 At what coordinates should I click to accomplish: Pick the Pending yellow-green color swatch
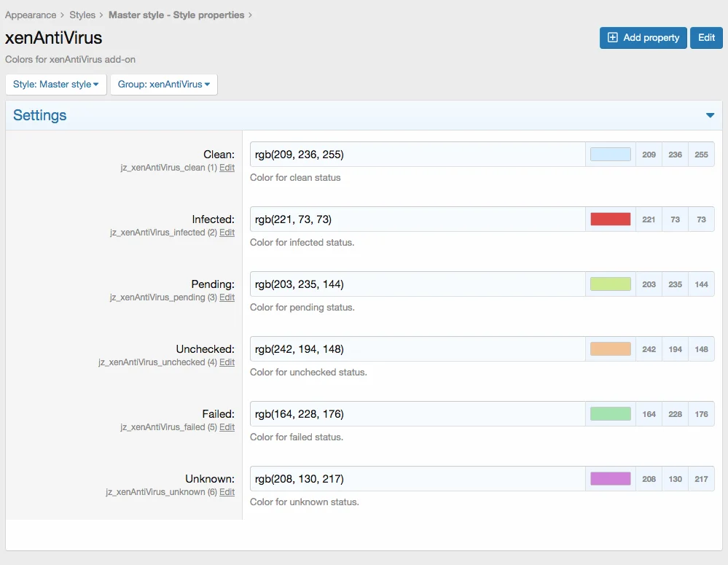tap(610, 284)
